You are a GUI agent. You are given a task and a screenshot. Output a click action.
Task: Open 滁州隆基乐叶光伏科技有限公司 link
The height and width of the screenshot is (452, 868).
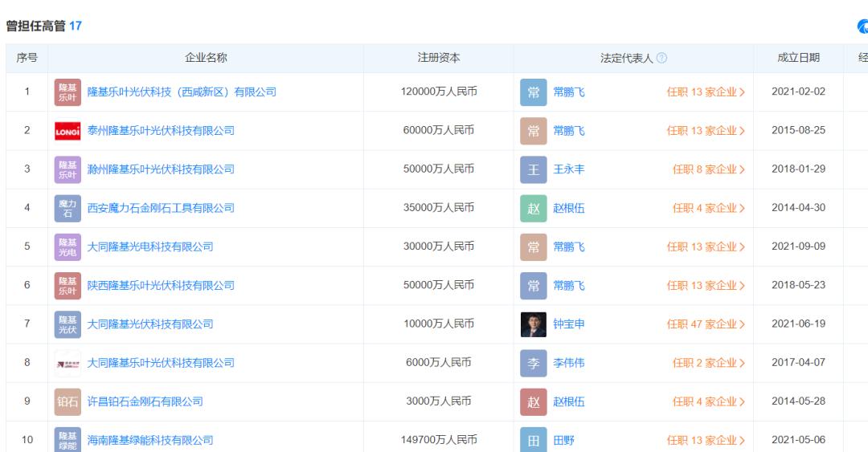161,169
